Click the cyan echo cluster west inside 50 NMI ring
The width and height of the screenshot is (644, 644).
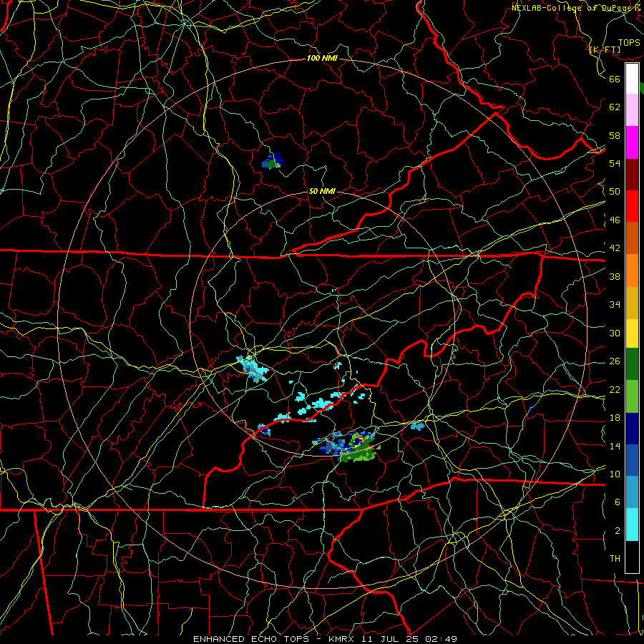[252, 368]
